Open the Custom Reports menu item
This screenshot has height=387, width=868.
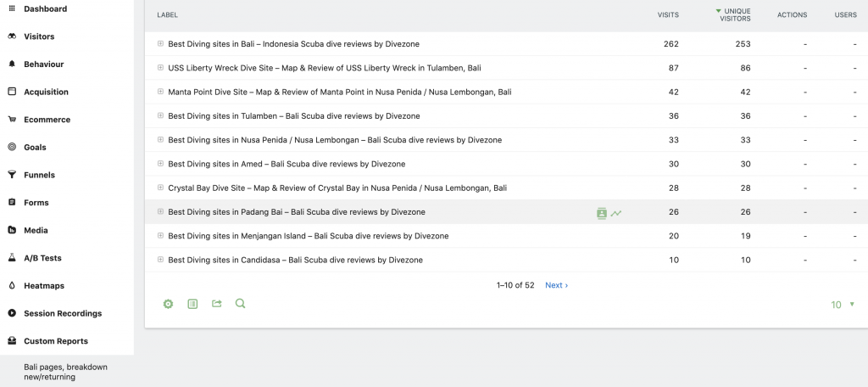(56, 341)
